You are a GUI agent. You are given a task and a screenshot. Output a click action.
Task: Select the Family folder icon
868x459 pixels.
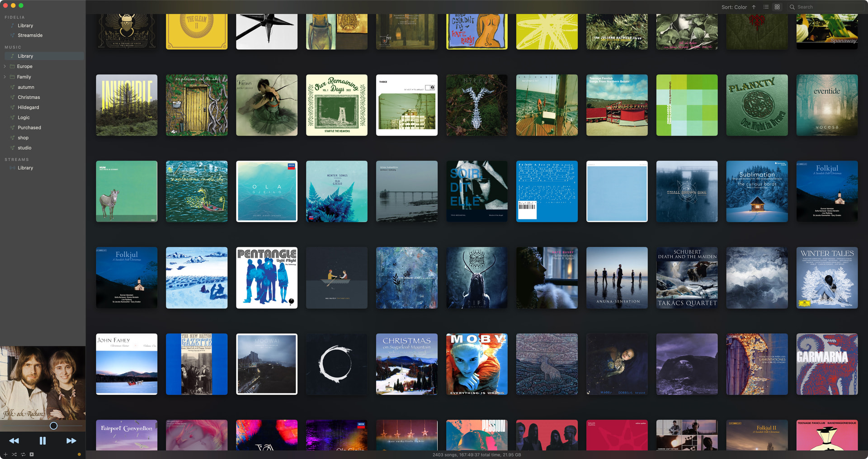click(12, 77)
